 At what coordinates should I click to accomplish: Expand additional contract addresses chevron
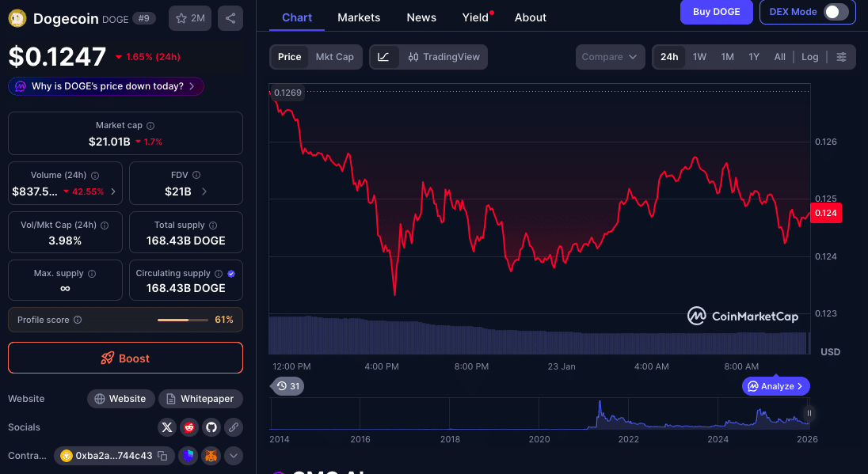(234, 456)
